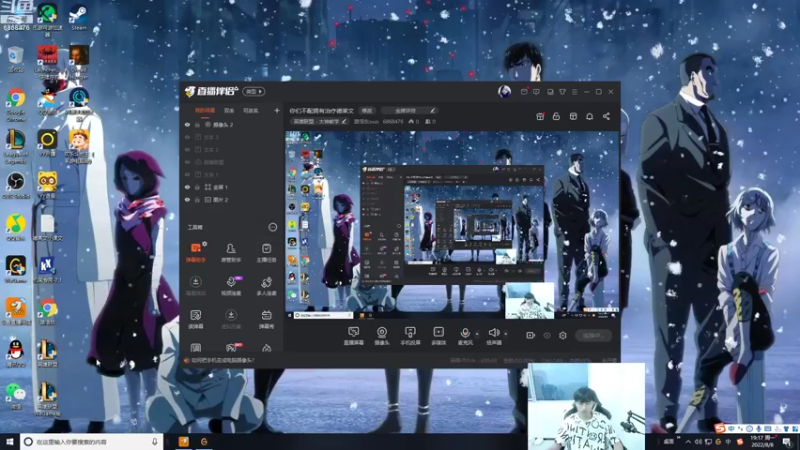
Task: Add a new scene with plus button
Action: point(277,110)
